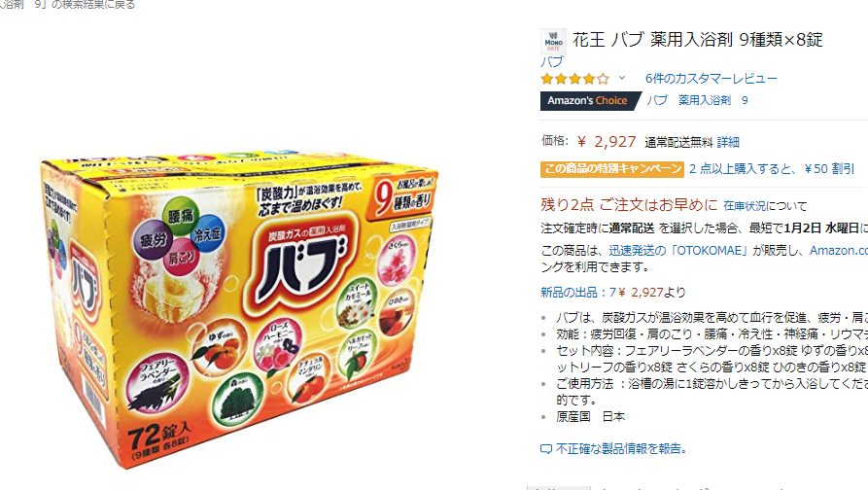
Task: Open the バブ brand link
Action: pos(552,61)
